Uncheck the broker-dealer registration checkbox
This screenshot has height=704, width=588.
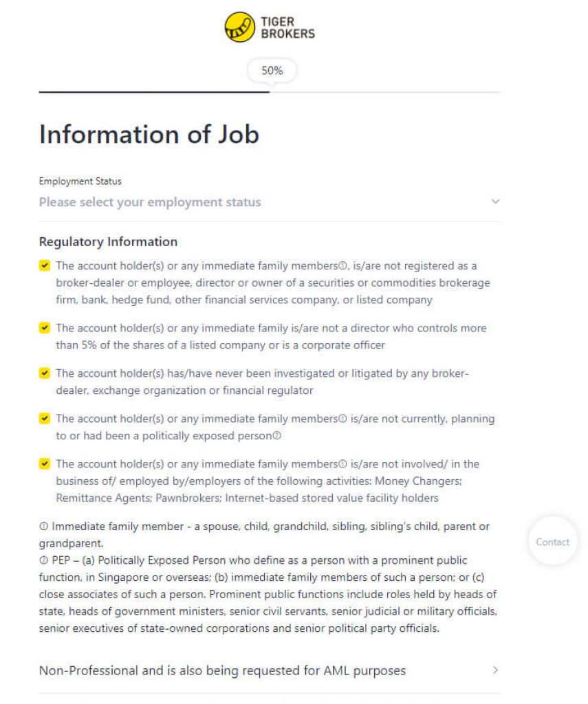pos(45,265)
